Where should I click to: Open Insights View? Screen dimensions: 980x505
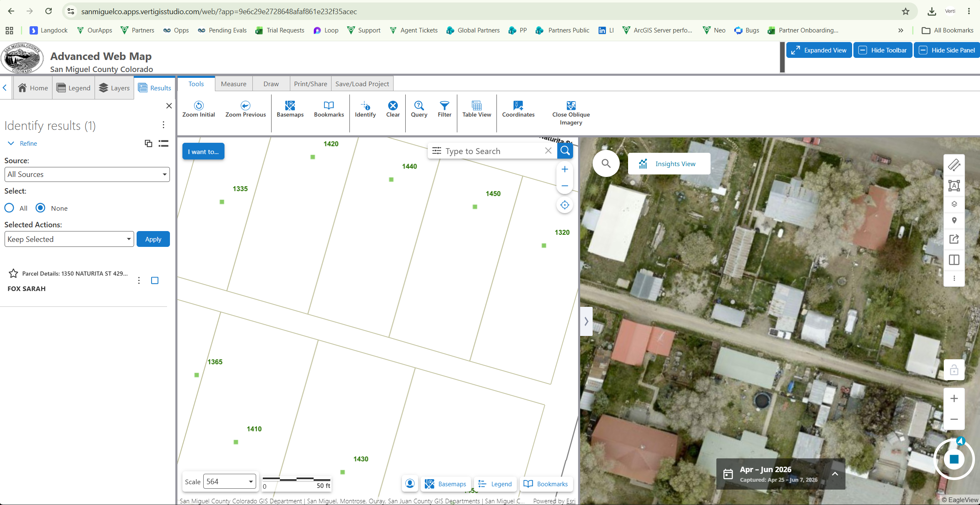pyautogui.click(x=669, y=164)
